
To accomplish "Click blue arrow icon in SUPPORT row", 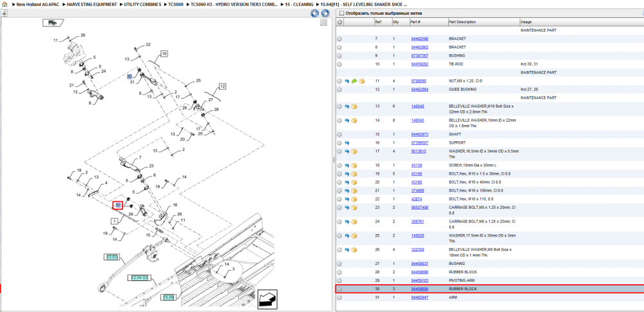I will (347, 143).
